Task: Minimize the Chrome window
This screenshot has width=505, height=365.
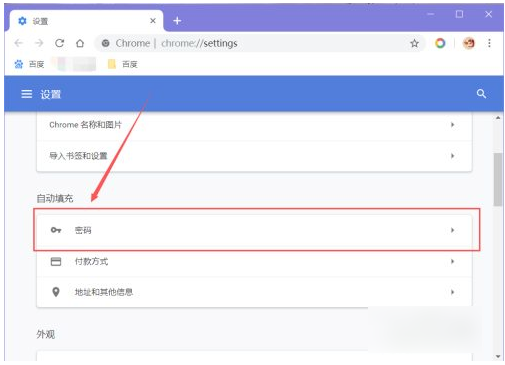Action: pos(431,14)
